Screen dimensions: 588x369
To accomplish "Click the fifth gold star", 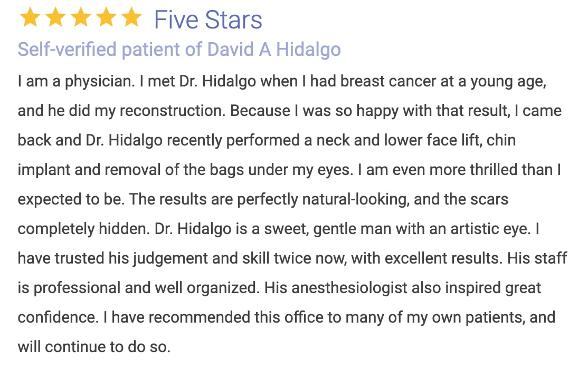I will [x=132, y=17].
